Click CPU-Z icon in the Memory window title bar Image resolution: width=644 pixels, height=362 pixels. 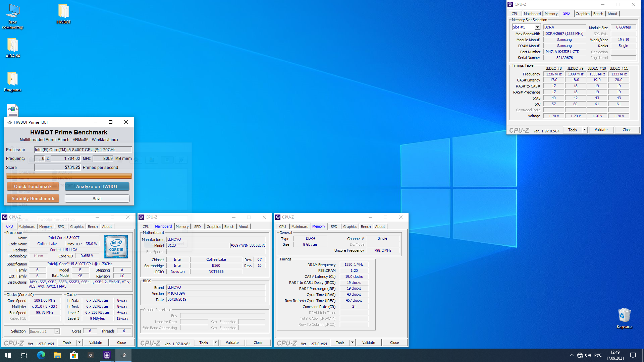(278, 217)
